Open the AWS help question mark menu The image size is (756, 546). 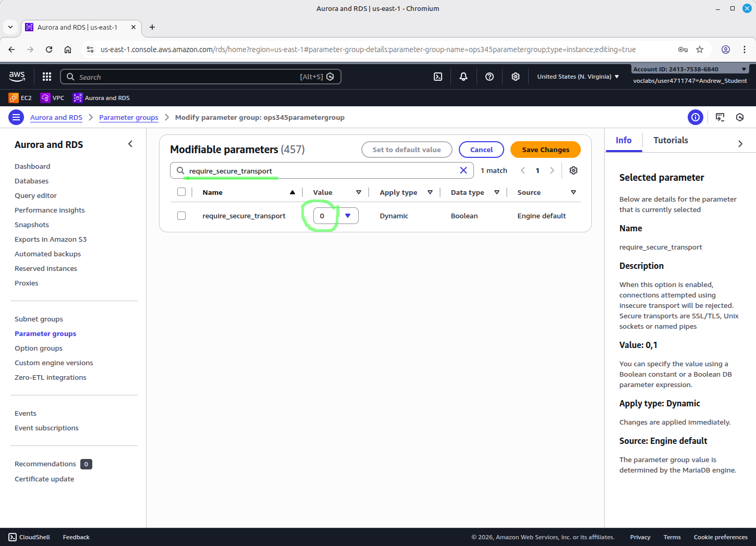point(490,77)
